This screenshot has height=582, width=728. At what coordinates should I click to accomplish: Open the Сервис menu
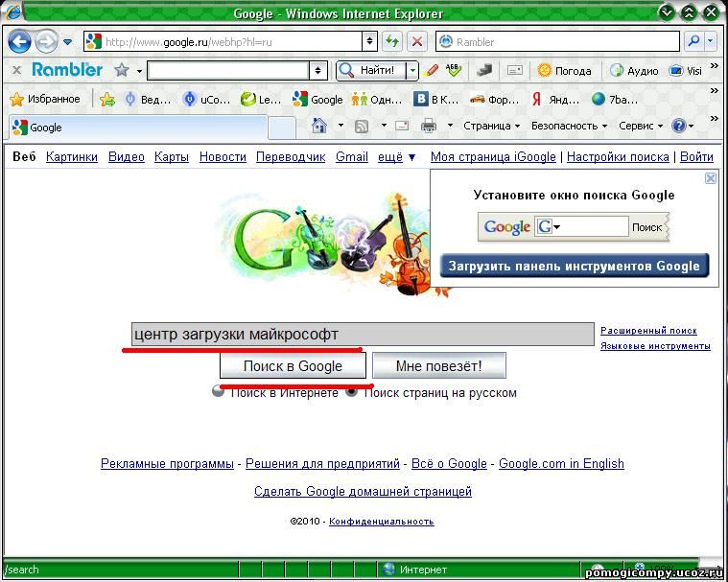[641, 126]
